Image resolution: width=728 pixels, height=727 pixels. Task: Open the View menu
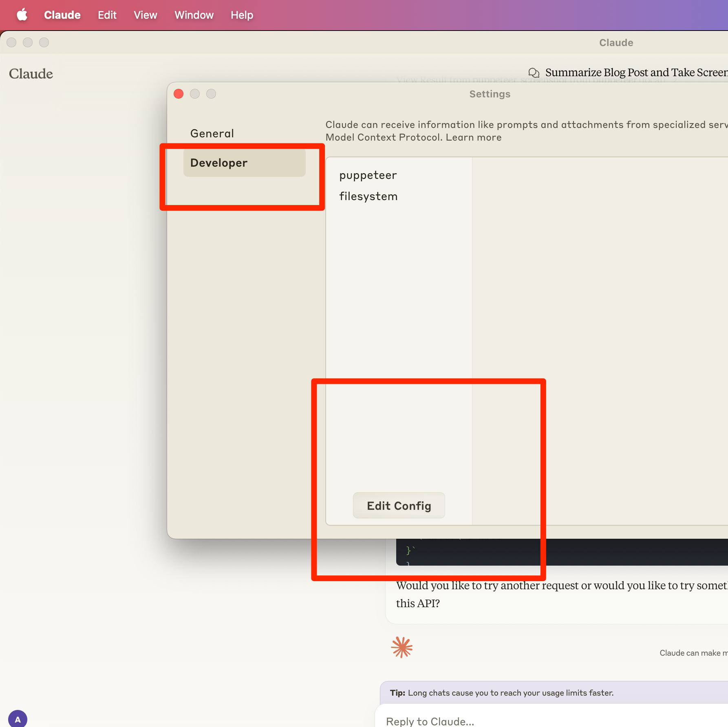tap(146, 15)
